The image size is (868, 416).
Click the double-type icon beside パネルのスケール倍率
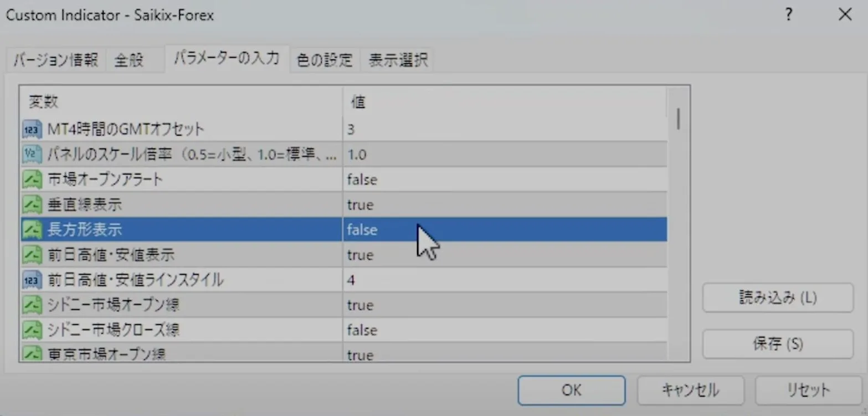tap(32, 155)
